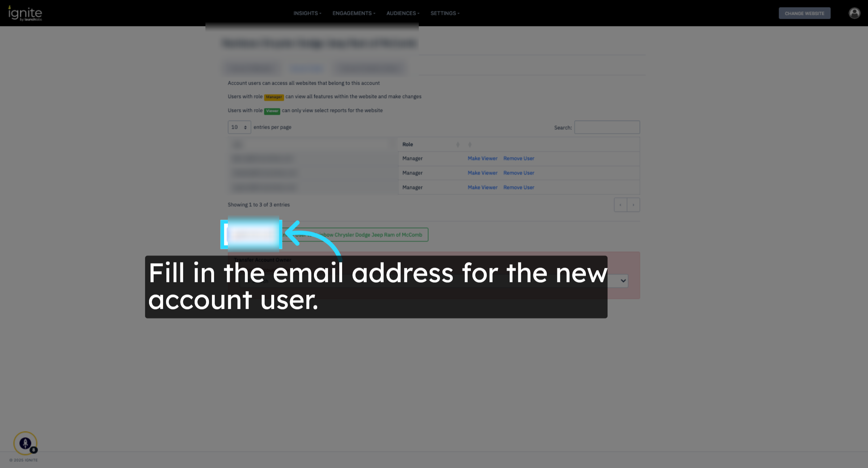Click the rocket assistant widget icon

coord(25,443)
